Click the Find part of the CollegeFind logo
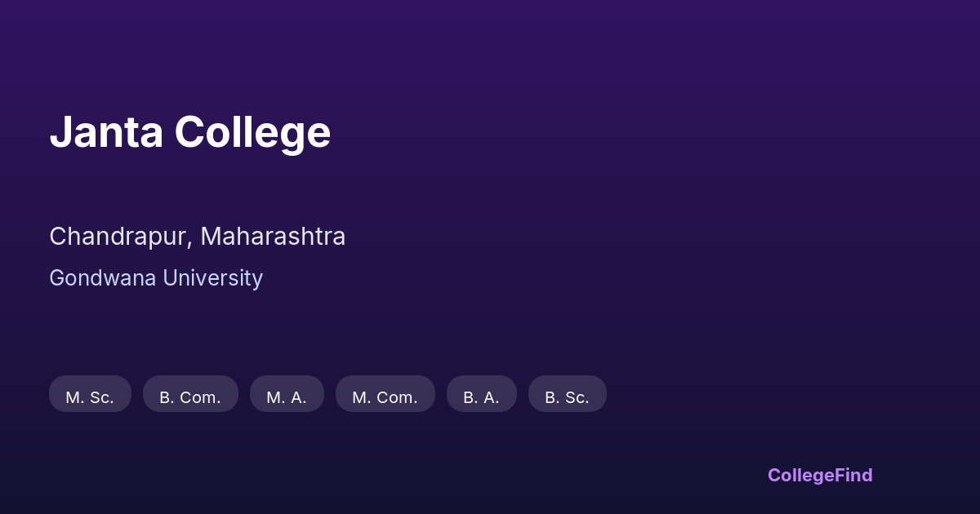Viewport: 980px width, 514px height. (x=854, y=475)
